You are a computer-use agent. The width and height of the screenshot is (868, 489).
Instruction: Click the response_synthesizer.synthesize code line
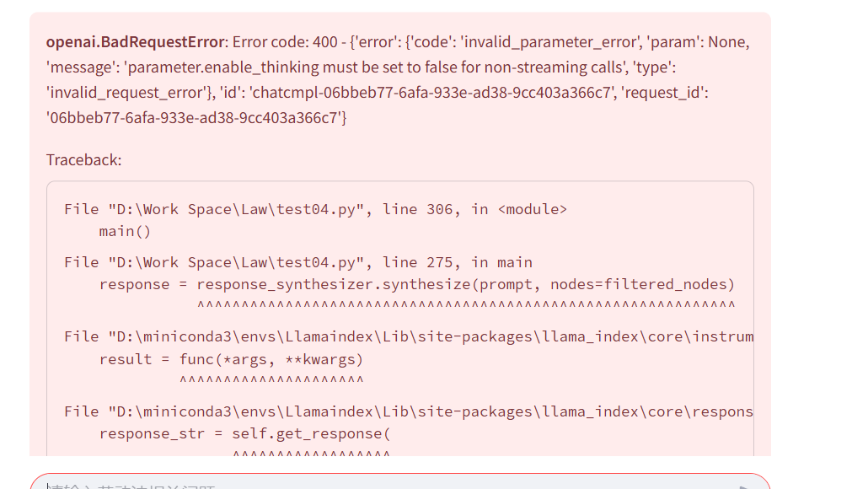click(x=417, y=285)
